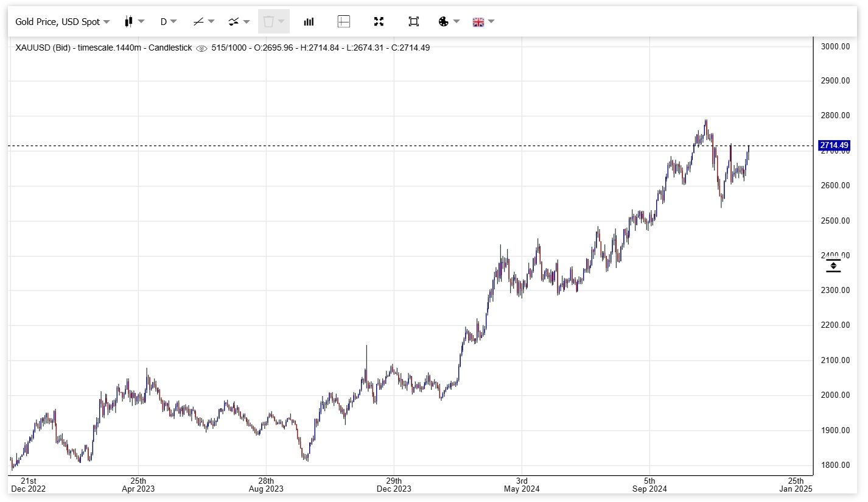Toggle the eye visibility icon next to Candlestick

point(201,48)
